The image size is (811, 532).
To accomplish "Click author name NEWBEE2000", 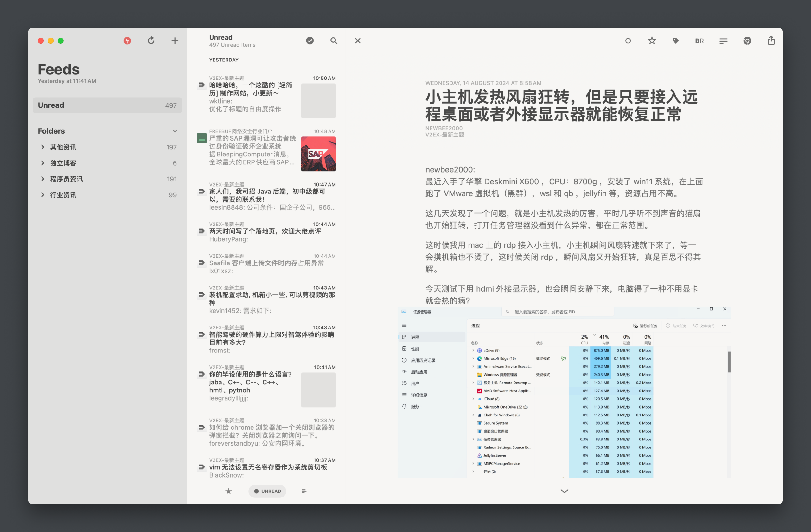I will click(x=444, y=128).
